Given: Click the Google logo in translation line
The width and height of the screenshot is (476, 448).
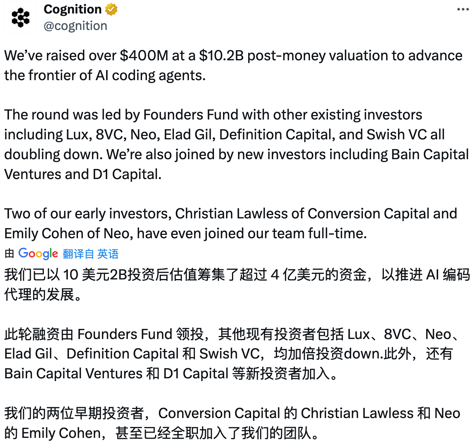Looking at the screenshot, I should tap(38, 254).
